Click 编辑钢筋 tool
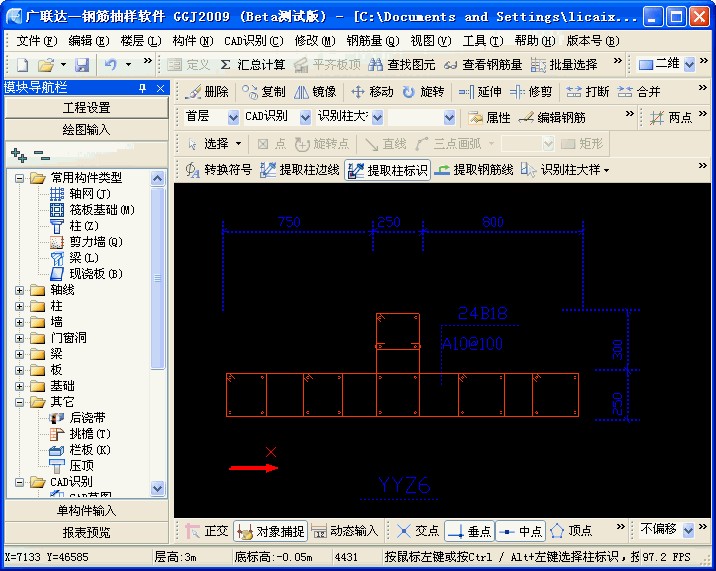 tap(552, 118)
